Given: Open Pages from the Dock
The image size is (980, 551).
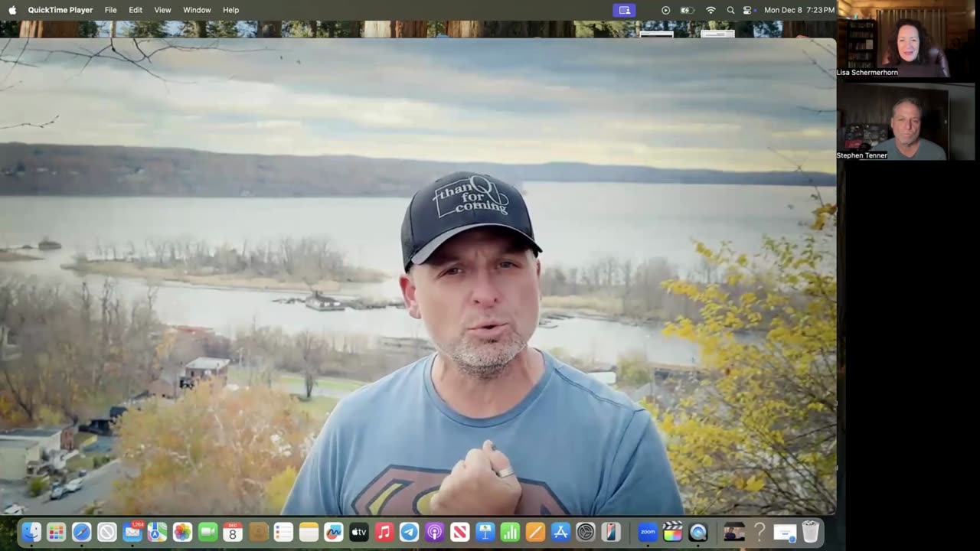Looking at the screenshot, I should [x=535, y=532].
